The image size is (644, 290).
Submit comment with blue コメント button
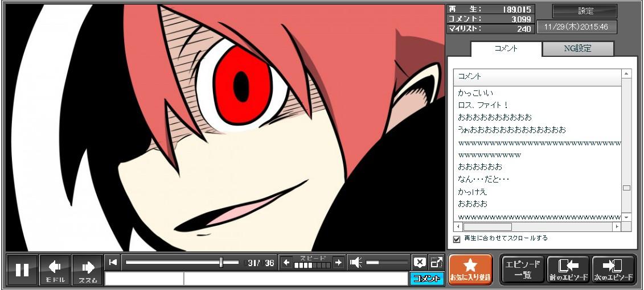426,279
